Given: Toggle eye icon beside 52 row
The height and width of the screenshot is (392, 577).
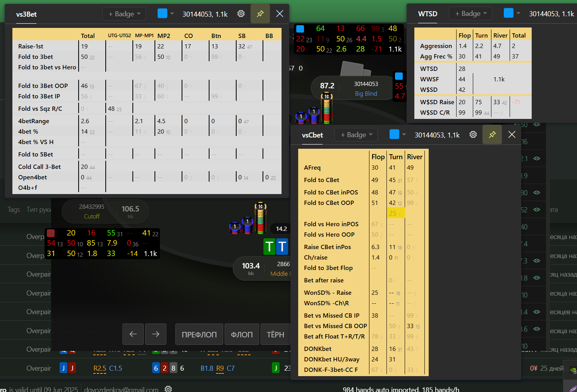Looking at the screenshot, I should (537, 210).
